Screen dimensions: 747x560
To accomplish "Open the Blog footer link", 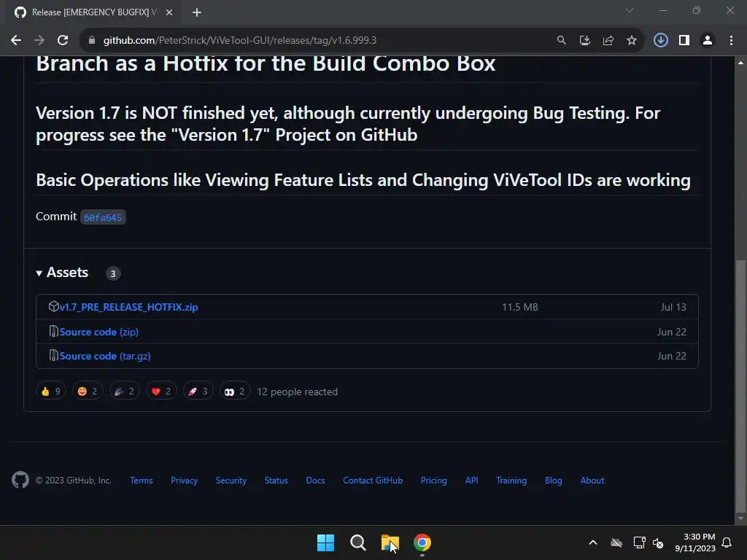I will (554, 481).
